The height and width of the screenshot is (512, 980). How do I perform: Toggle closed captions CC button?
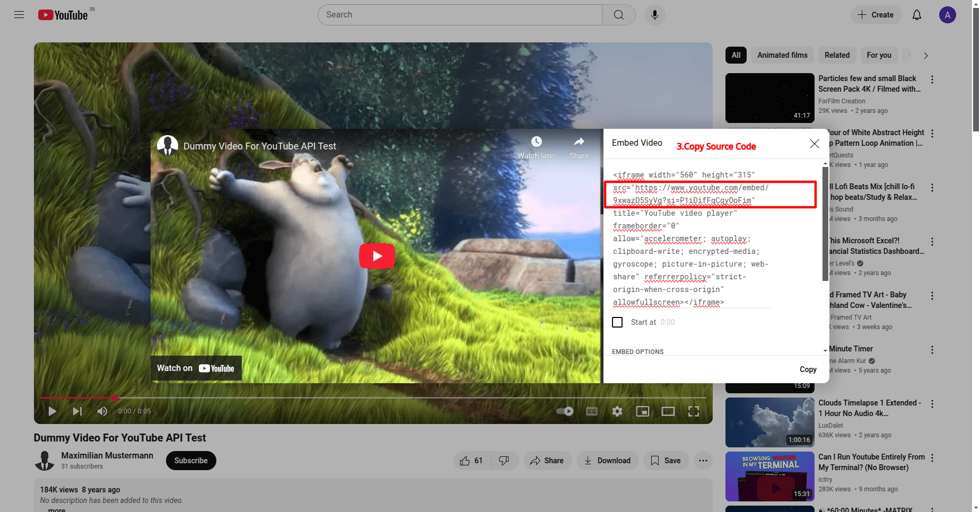click(x=591, y=411)
